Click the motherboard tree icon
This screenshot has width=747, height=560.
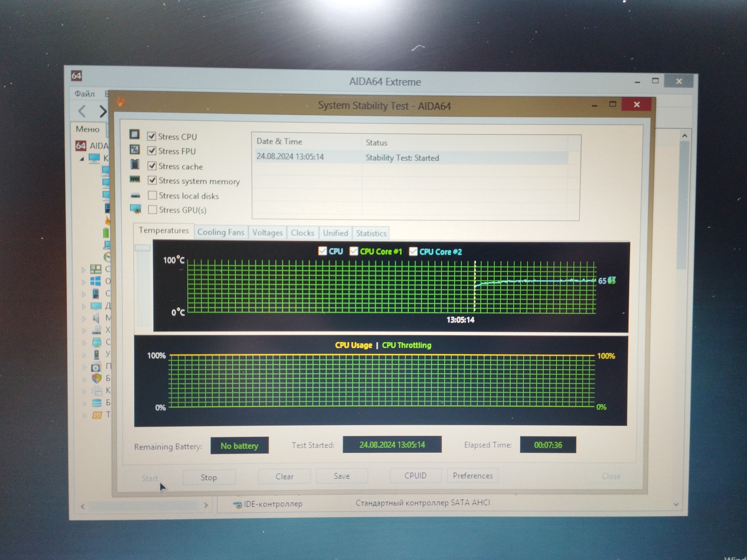click(95, 269)
